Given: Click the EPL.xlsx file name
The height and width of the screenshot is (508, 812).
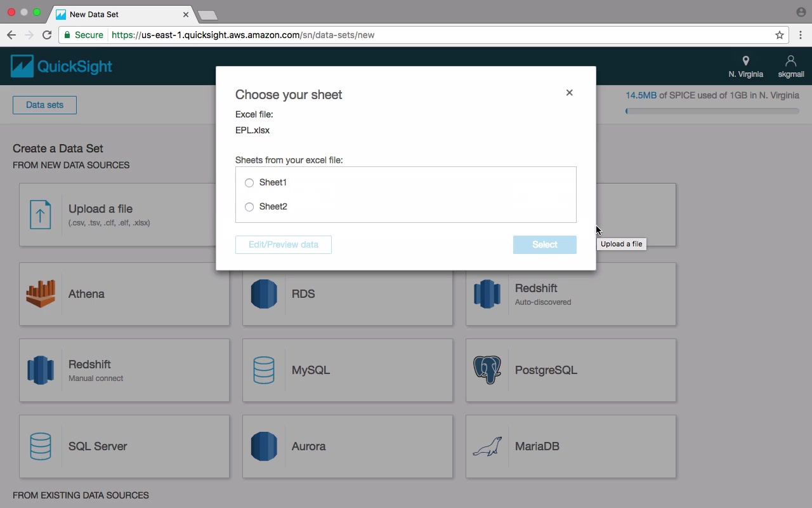Looking at the screenshot, I should (252, 130).
